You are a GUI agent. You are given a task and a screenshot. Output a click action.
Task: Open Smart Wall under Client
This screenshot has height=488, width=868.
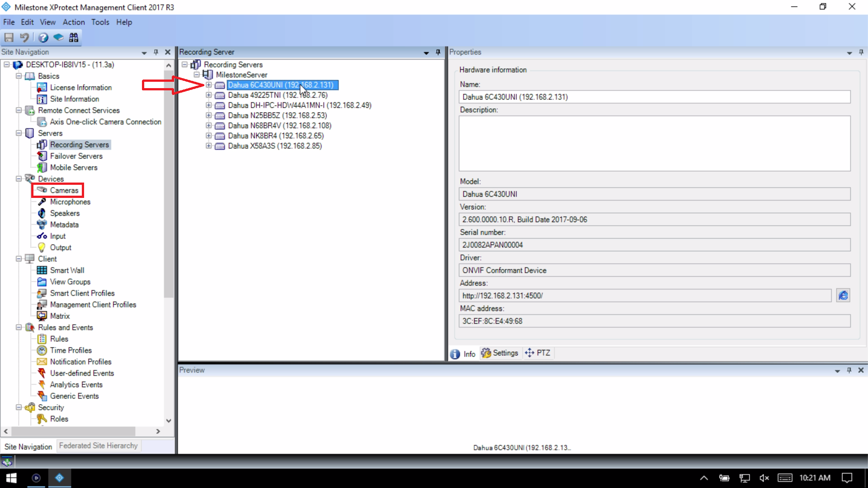point(67,270)
